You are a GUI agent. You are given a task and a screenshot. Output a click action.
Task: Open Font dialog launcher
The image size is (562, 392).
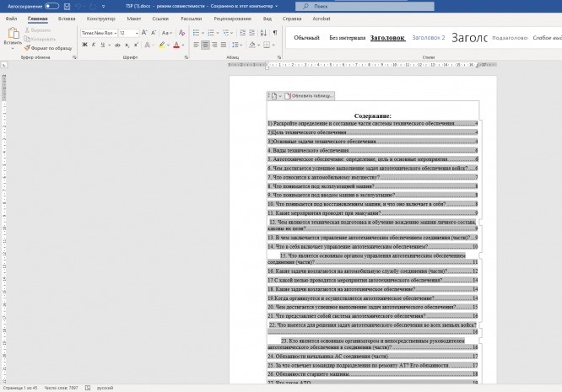click(x=186, y=57)
